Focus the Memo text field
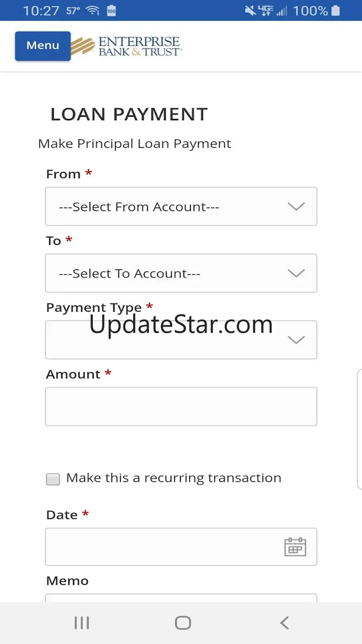The image size is (362, 644). [181, 598]
